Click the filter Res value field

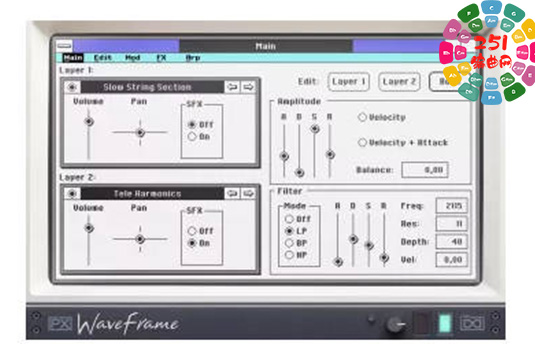tap(451, 224)
